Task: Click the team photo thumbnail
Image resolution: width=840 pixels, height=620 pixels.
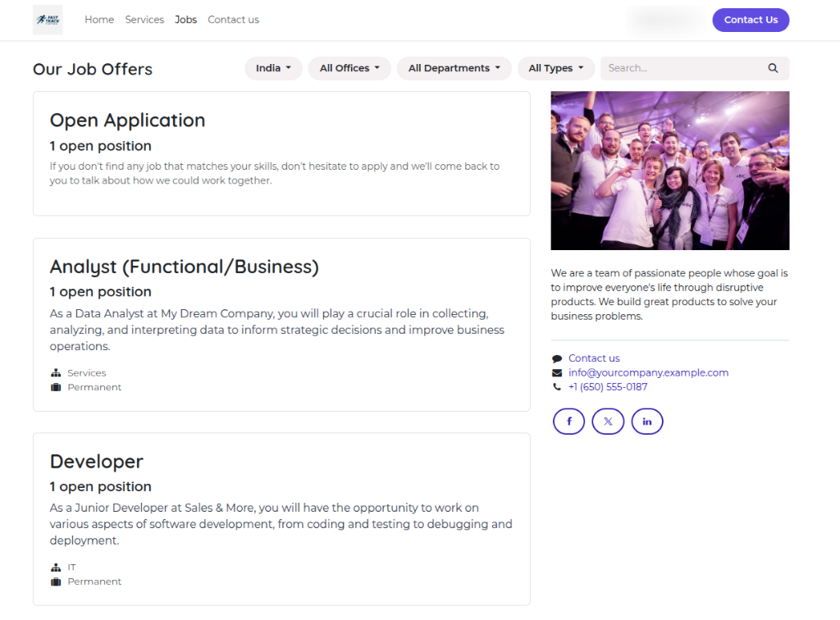Action: (x=669, y=170)
